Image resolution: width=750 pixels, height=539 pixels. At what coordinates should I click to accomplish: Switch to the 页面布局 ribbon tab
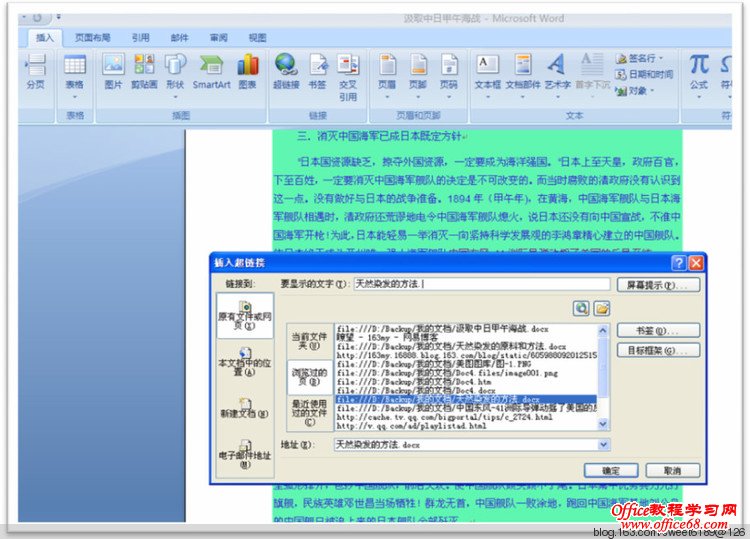coord(93,38)
